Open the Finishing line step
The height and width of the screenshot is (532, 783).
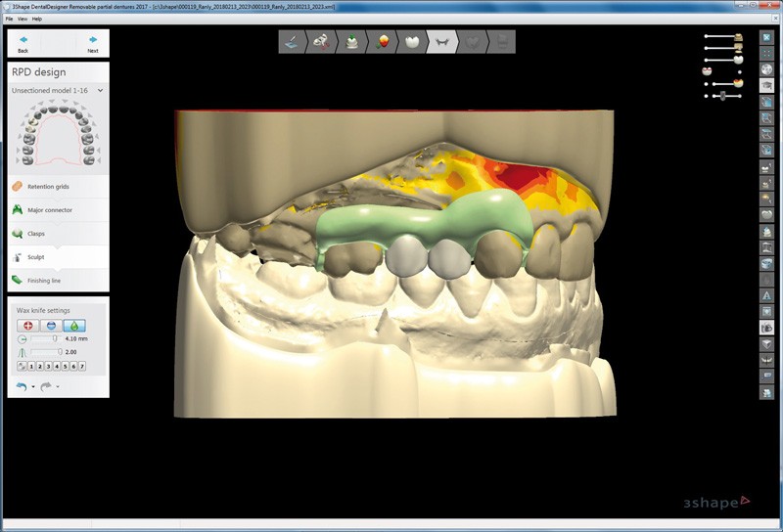click(x=59, y=281)
